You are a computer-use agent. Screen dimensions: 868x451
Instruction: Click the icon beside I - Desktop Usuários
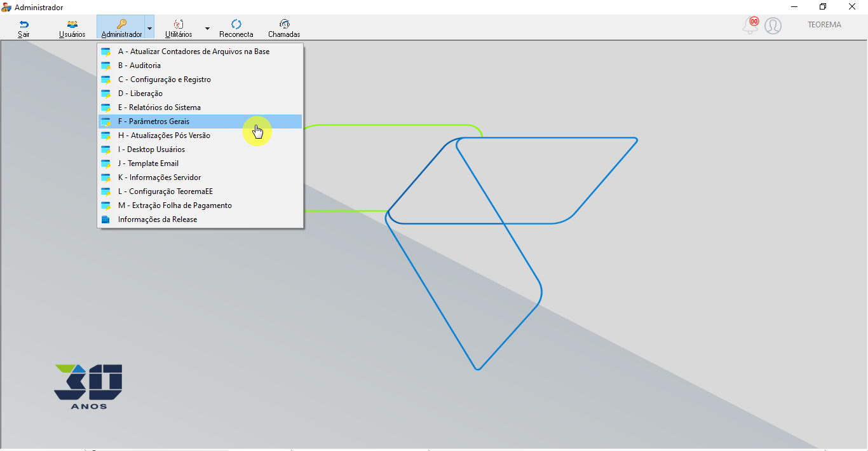tap(106, 149)
